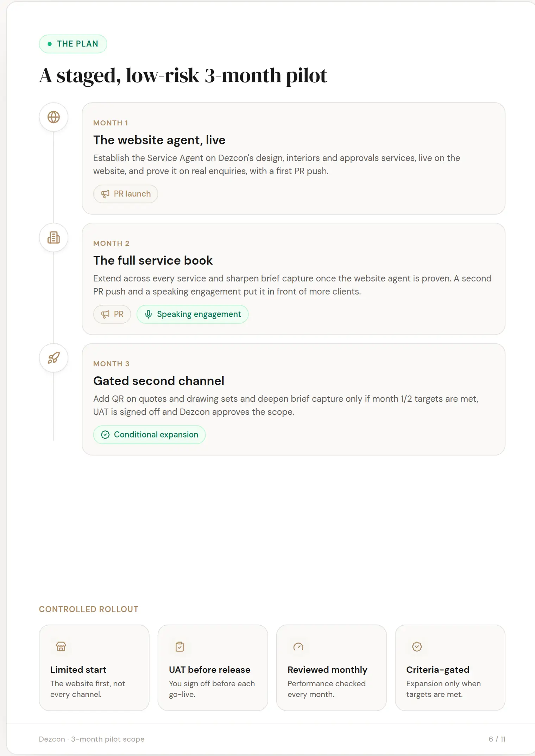The width and height of the screenshot is (535, 756).
Task: Click the clipboard check icon above UAT before release
Action: pyautogui.click(x=180, y=646)
